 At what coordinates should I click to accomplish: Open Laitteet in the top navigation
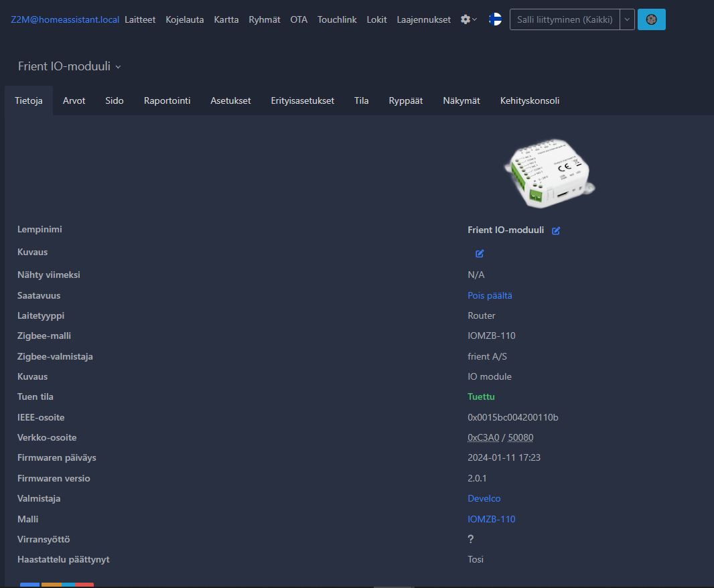140,19
